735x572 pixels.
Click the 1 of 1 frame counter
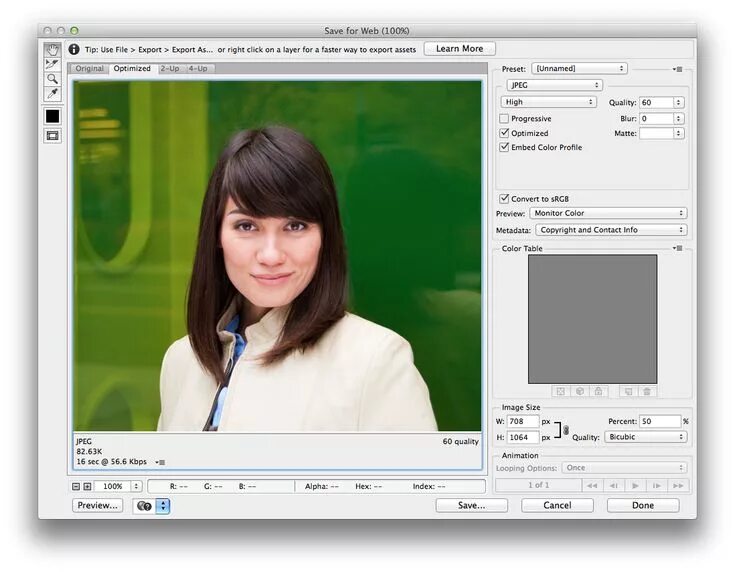(539, 485)
